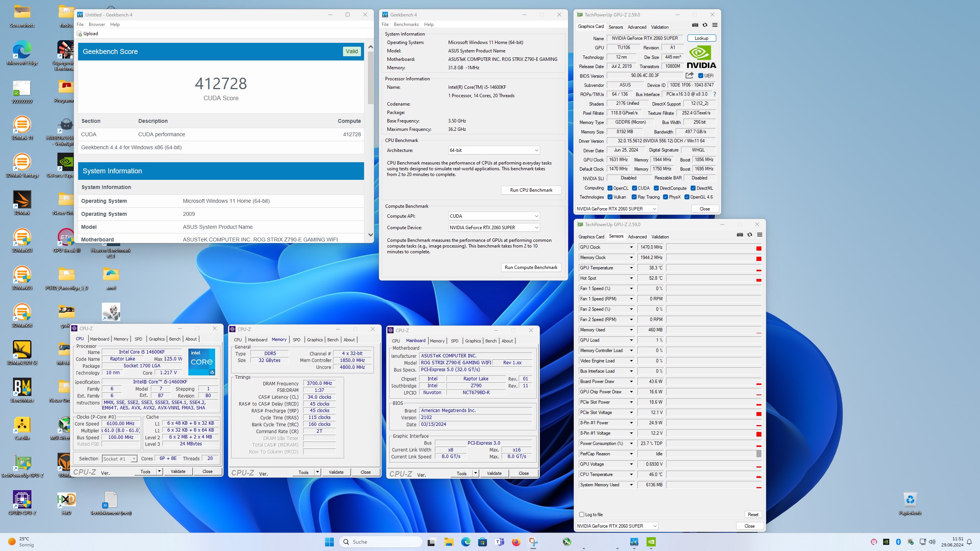Screen dimensions: 980x551
Task: Toggle the PhysX checkbox in GPU-Z
Action: [665, 197]
